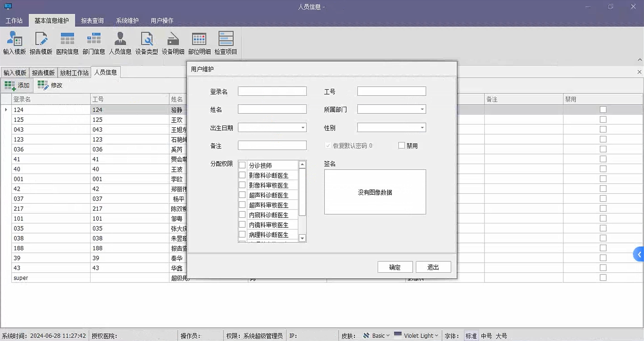Switch to the 工作站 ribbon tab

coord(14,20)
